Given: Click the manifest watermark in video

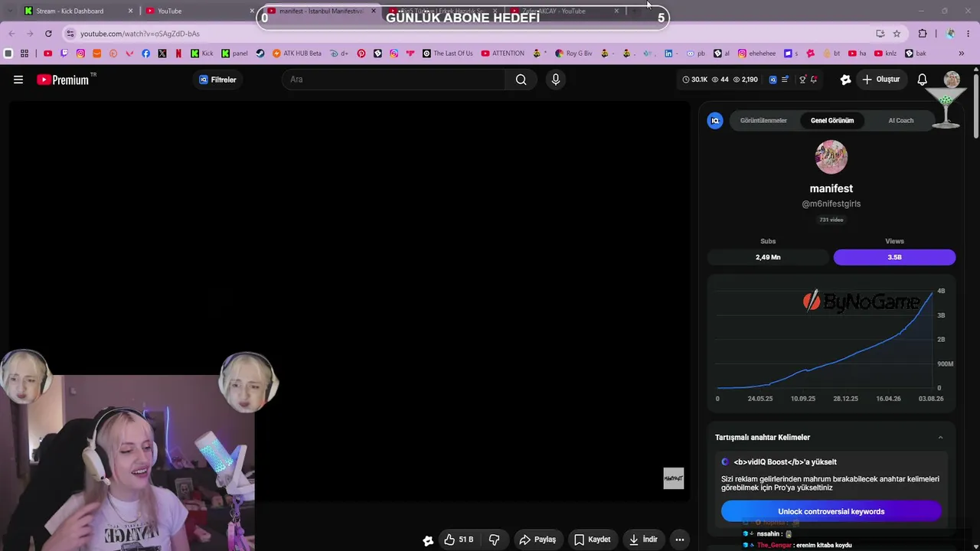Looking at the screenshot, I should coord(674,478).
